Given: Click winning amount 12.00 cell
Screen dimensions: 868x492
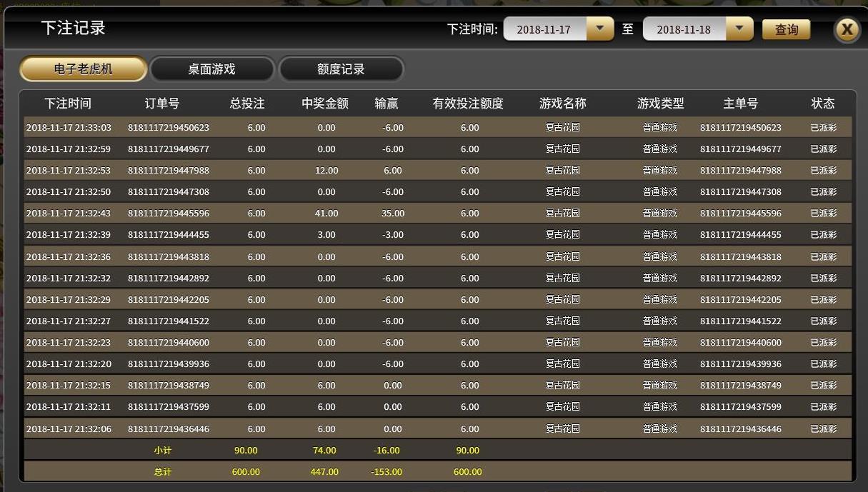Looking at the screenshot, I should tap(326, 171).
